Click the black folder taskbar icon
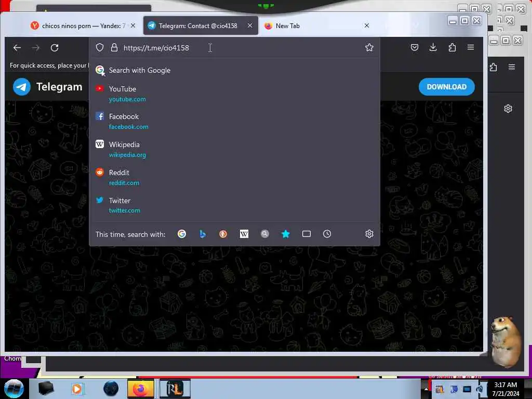 [46, 389]
